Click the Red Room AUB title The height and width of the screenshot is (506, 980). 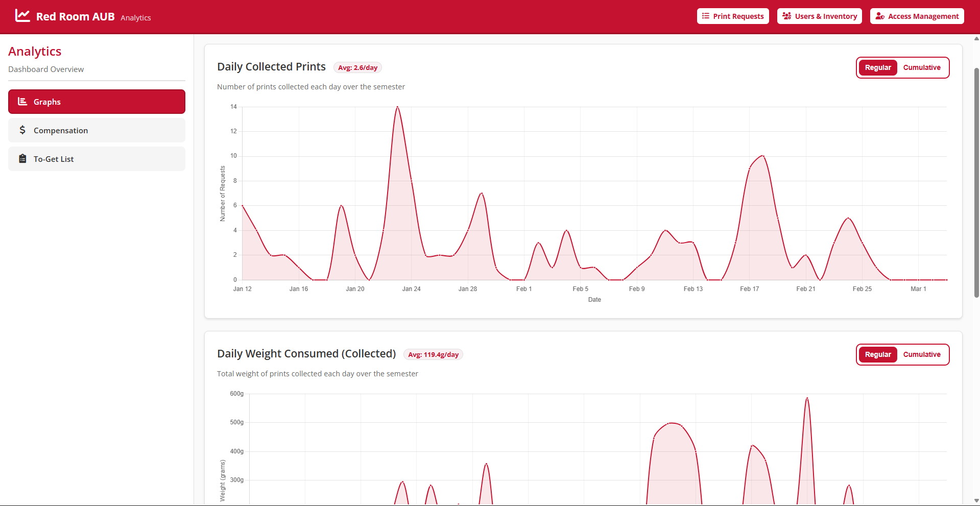point(76,16)
